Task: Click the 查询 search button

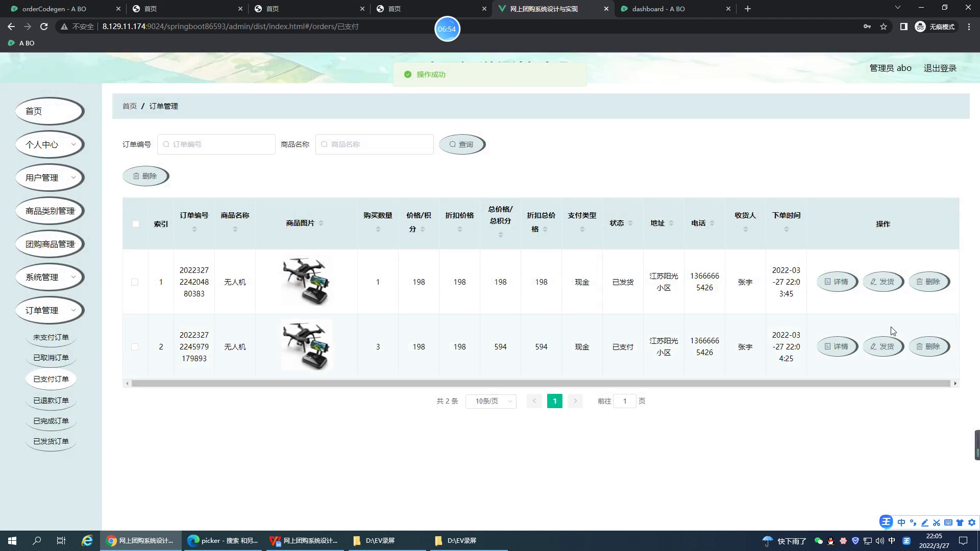Action: 462,144
